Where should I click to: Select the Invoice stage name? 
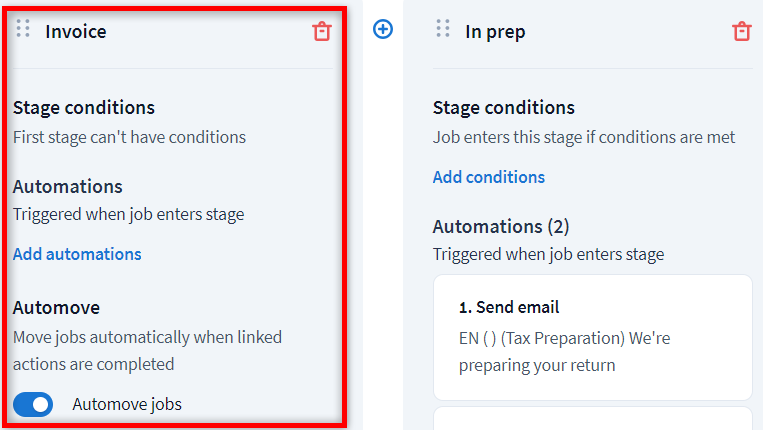pyautogui.click(x=76, y=31)
